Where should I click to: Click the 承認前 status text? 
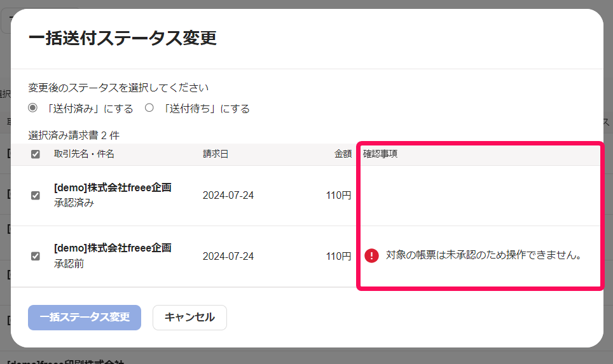(x=69, y=264)
